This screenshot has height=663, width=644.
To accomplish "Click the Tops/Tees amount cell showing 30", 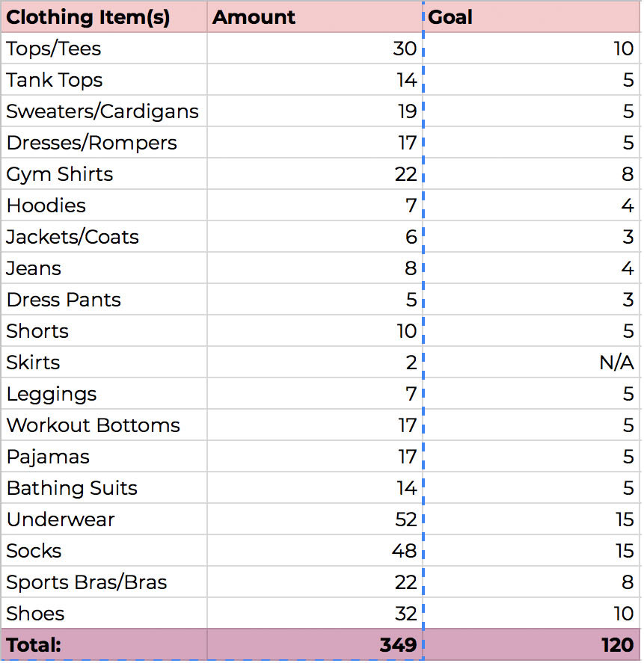I will point(314,49).
